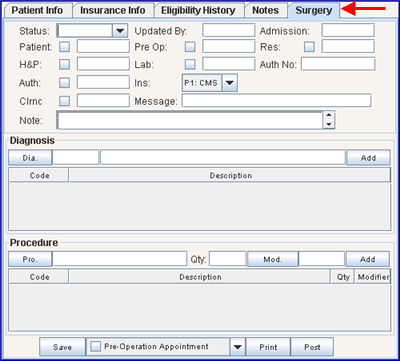
Task: Click Diagnosis table Description column header
Action: 230,175
